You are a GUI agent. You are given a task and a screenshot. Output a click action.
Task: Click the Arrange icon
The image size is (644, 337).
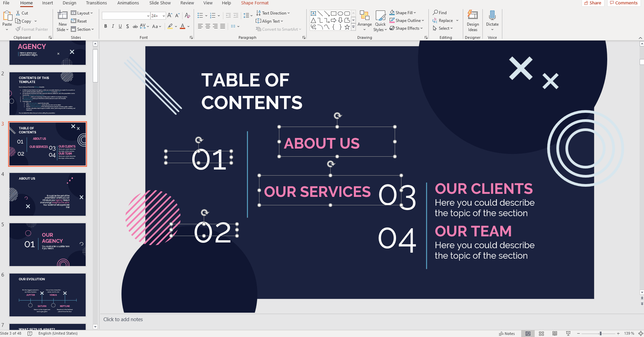pos(364,21)
